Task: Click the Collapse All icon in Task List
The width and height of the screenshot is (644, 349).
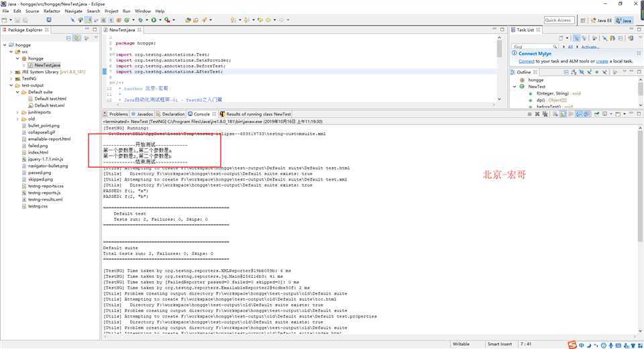Action: [x=621, y=38]
